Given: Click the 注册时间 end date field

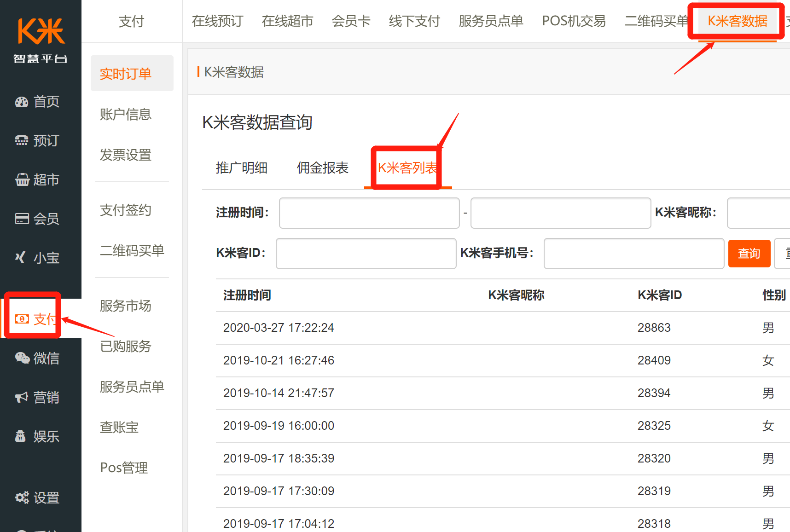Looking at the screenshot, I should [x=561, y=213].
